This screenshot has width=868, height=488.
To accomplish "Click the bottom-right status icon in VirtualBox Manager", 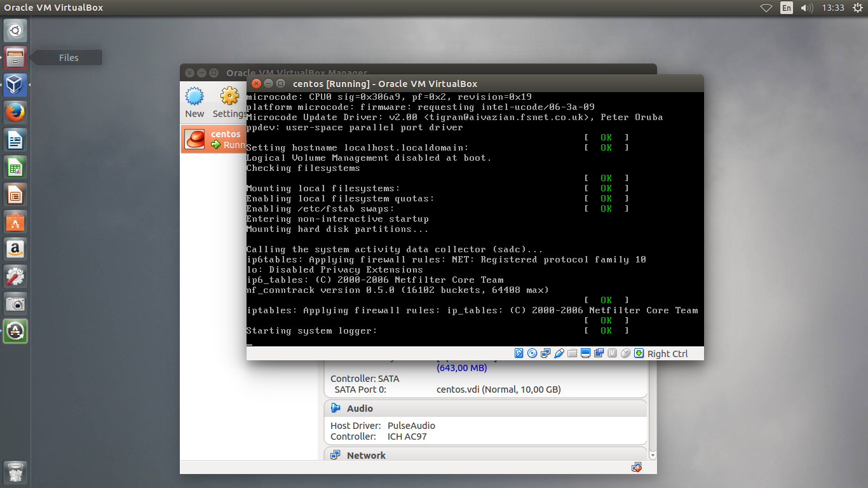I will tap(637, 467).
